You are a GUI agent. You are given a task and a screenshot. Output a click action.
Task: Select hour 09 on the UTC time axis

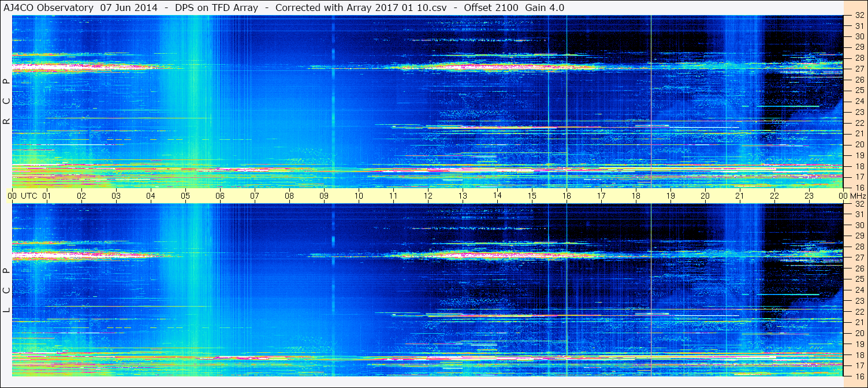tap(324, 196)
